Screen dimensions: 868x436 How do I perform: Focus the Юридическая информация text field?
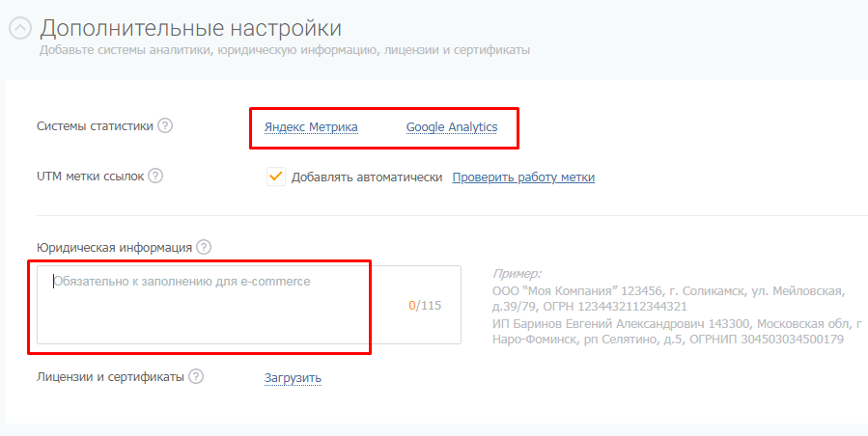(249, 305)
